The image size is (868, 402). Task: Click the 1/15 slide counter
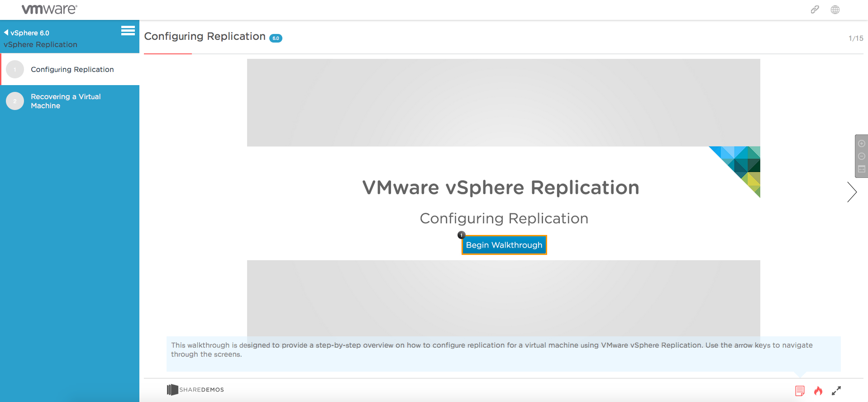[856, 38]
